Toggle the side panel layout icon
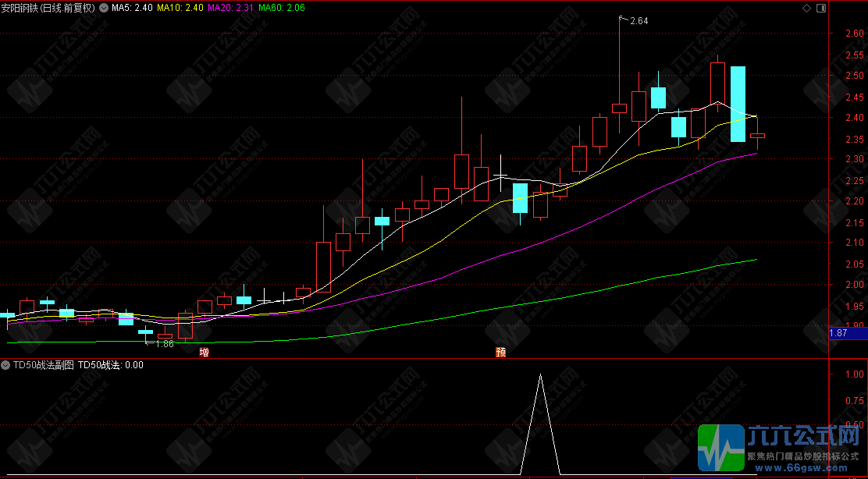 (821, 8)
